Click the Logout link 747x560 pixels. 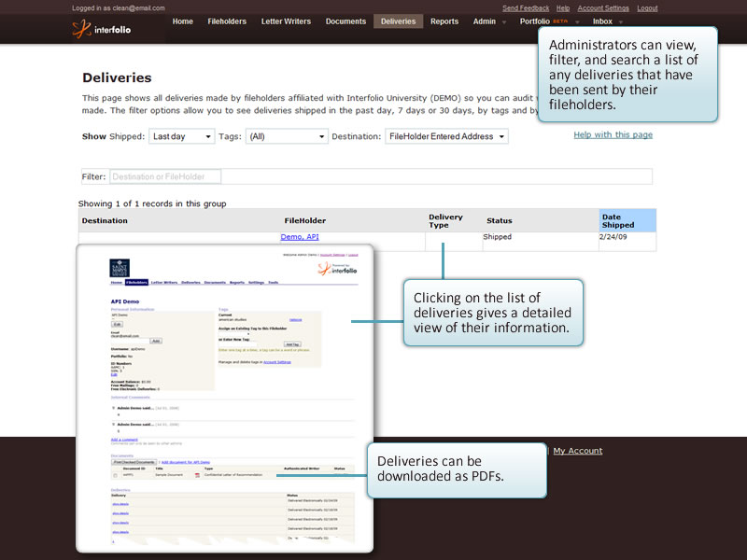(647, 8)
